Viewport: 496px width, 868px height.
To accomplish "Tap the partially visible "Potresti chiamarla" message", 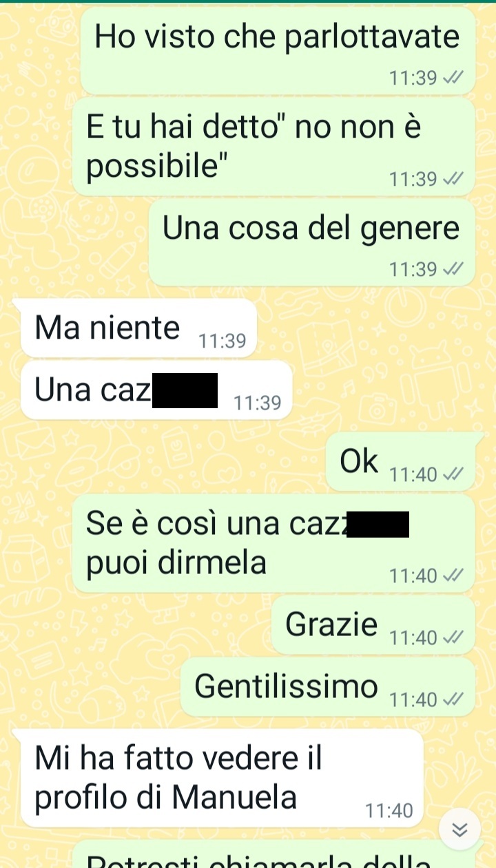I will (273, 854).
